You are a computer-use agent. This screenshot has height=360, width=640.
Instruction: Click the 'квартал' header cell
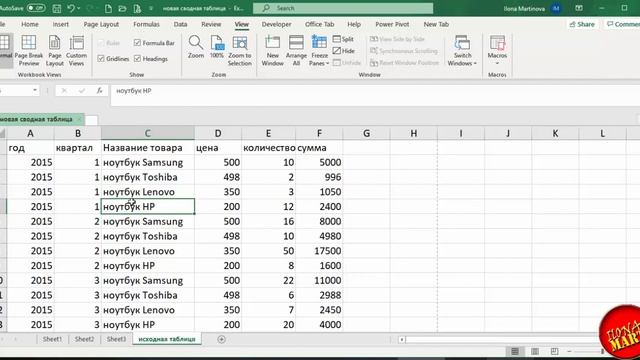78,148
